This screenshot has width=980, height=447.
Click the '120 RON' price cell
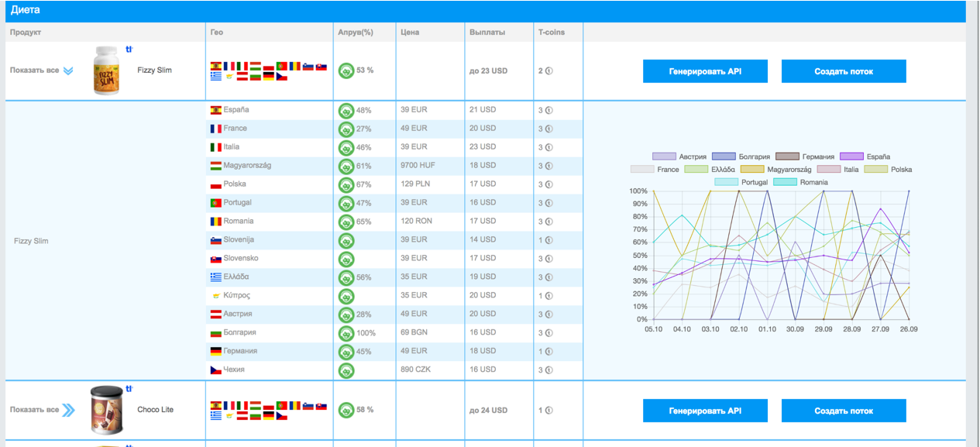(417, 222)
